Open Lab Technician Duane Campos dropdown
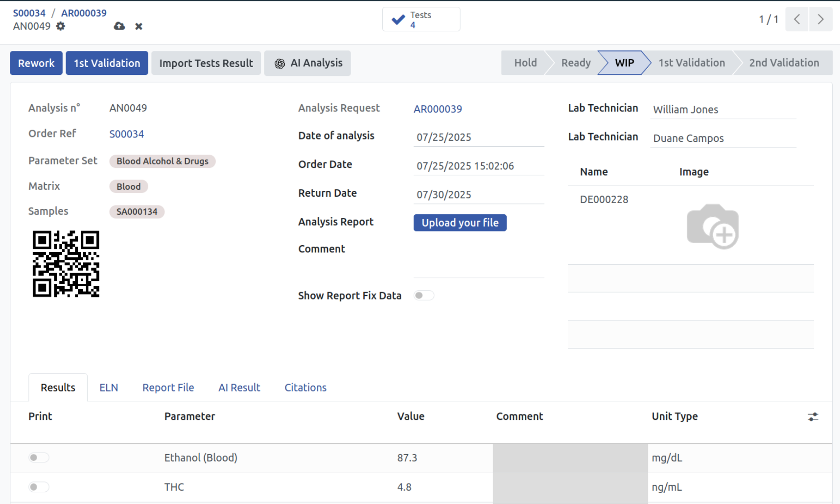The height and width of the screenshot is (504, 840). pyautogui.click(x=723, y=138)
